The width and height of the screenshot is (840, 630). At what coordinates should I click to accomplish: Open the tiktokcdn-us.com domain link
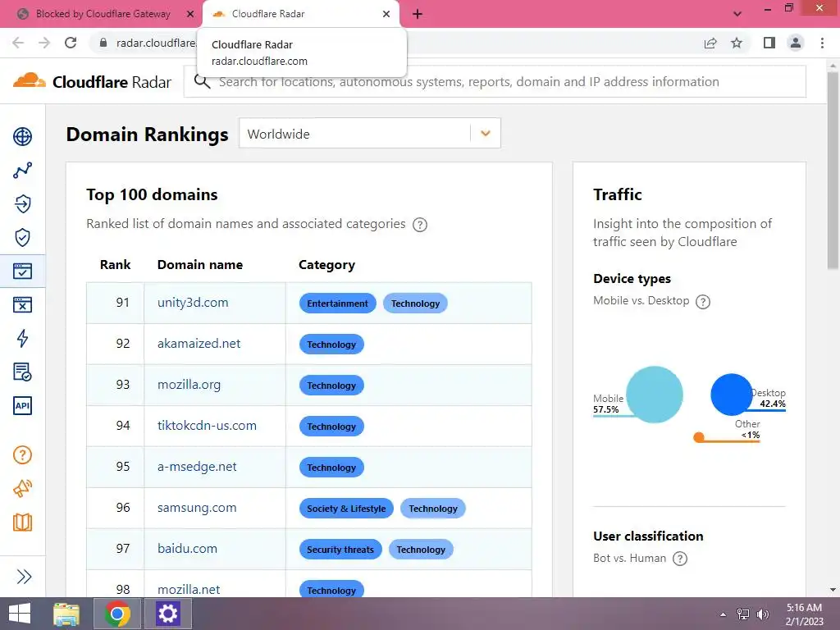tap(207, 426)
